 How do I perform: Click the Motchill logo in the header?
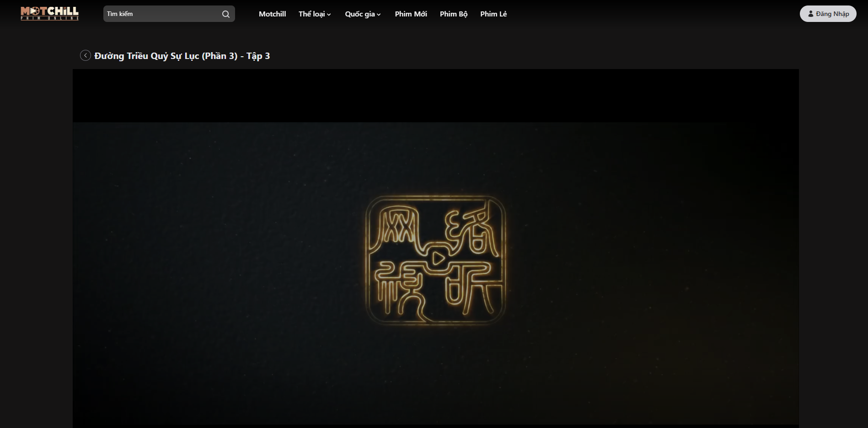click(49, 11)
